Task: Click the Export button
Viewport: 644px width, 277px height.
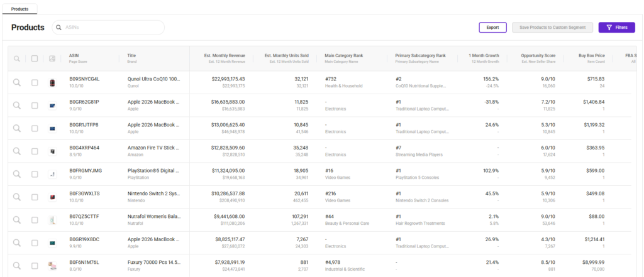Action: click(x=492, y=28)
